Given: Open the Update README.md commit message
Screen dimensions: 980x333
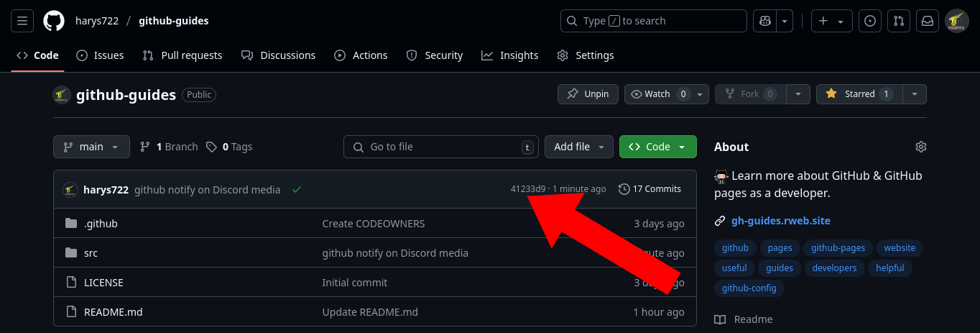Looking at the screenshot, I should click(x=370, y=312).
